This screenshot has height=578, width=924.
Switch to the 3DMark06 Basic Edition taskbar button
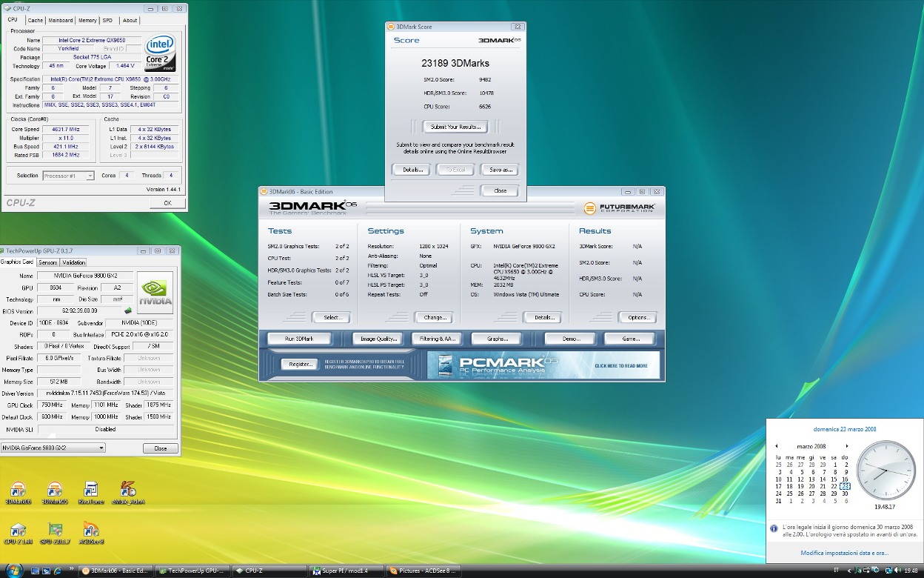point(115,571)
